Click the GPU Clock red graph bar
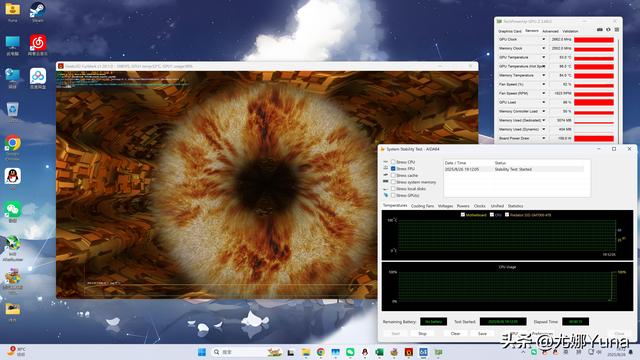 pyautogui.click(x=594, y=40)
